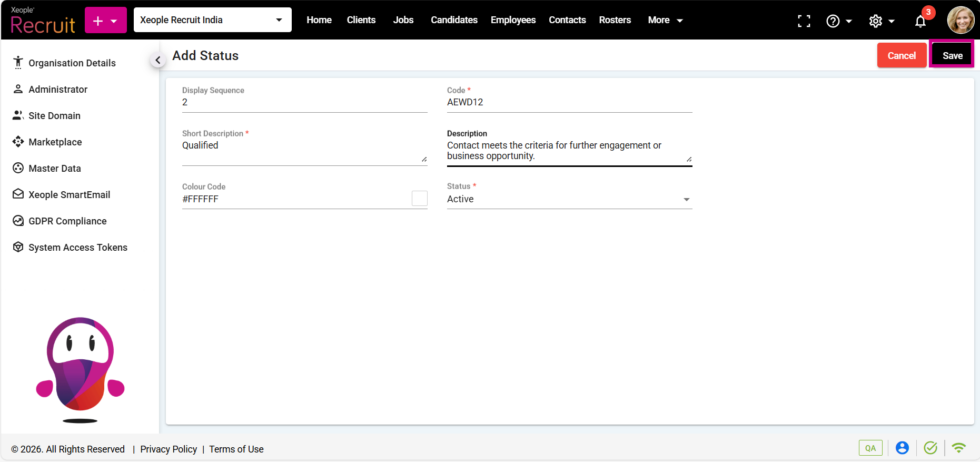
Task: Click the help question mark icon
Action: coord(833,21)
